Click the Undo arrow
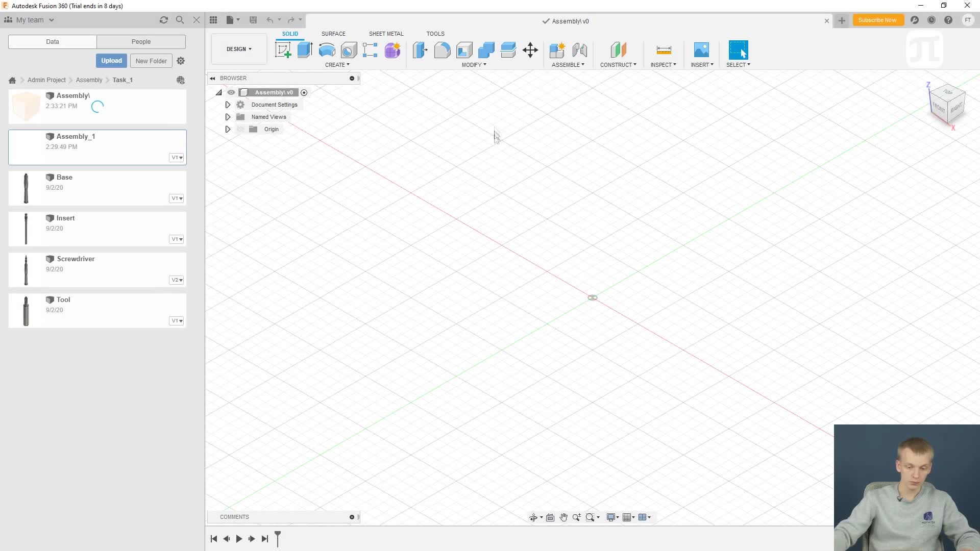 point(269,20)
